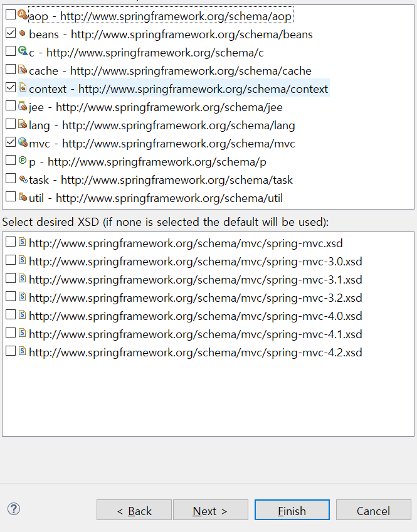Image resolution: width=417 pixels, height=532 pixels.
Task: Click the p namespace green icon
Action: [23, 160]
